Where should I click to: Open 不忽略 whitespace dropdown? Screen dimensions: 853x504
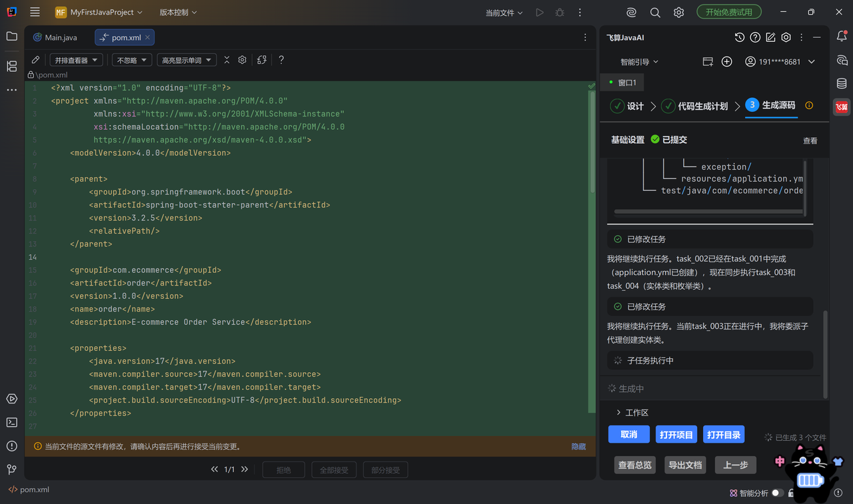click(x=132, y=60)
